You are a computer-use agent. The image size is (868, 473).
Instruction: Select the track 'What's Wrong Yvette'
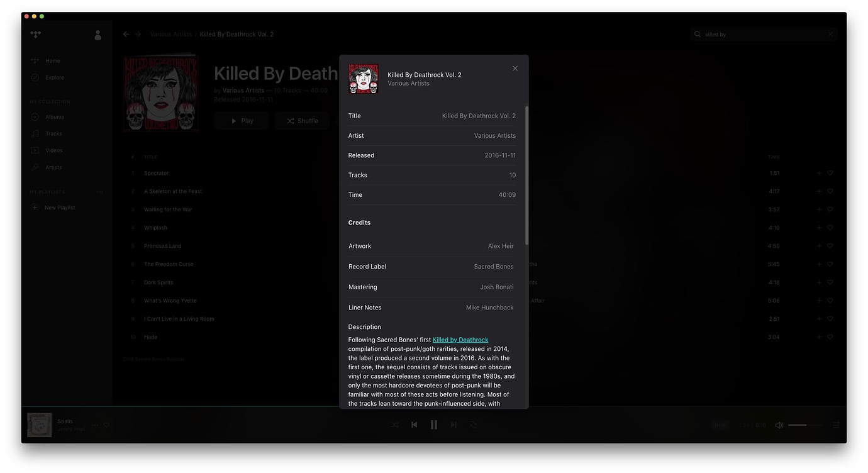[x=170, y=301]
